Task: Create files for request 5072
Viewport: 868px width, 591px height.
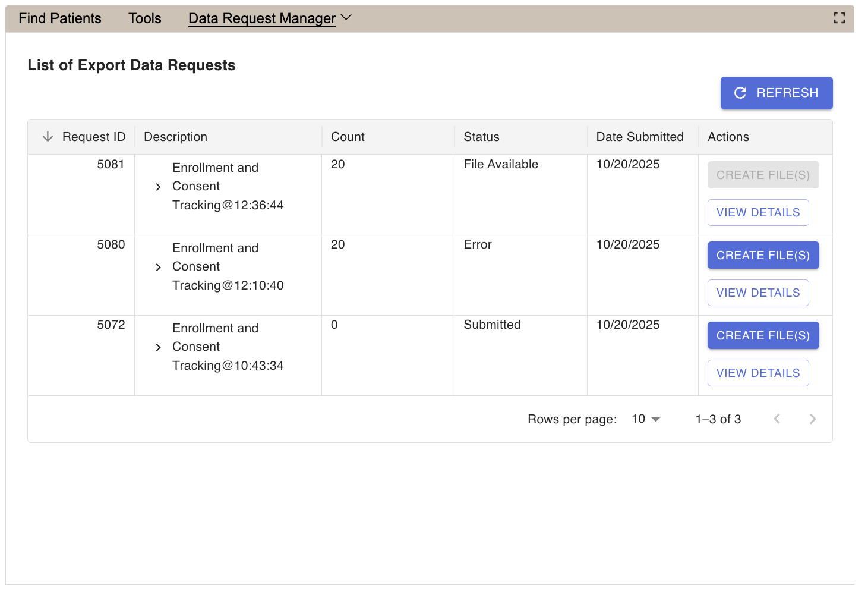Action: pos(762,335)
